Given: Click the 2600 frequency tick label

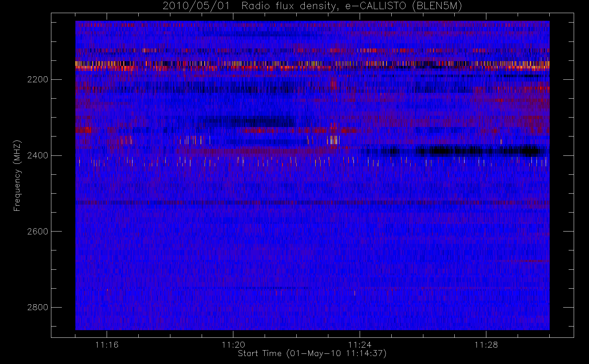Looking at the screenshot, I should click(37, 232).
